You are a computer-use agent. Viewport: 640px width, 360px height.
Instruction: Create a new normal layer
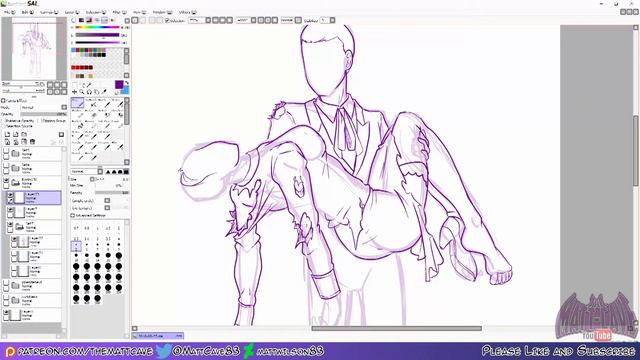click(7, 134)
